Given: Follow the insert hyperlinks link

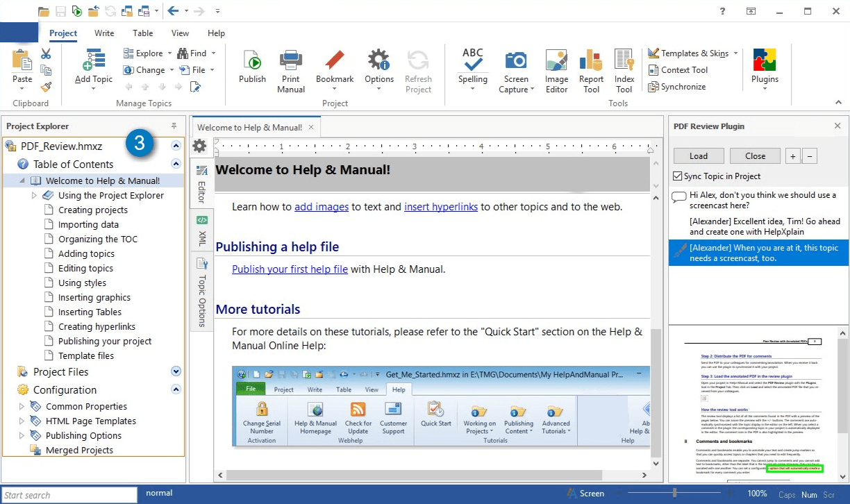Looking at the screenshot, I should tap(441, 206).
